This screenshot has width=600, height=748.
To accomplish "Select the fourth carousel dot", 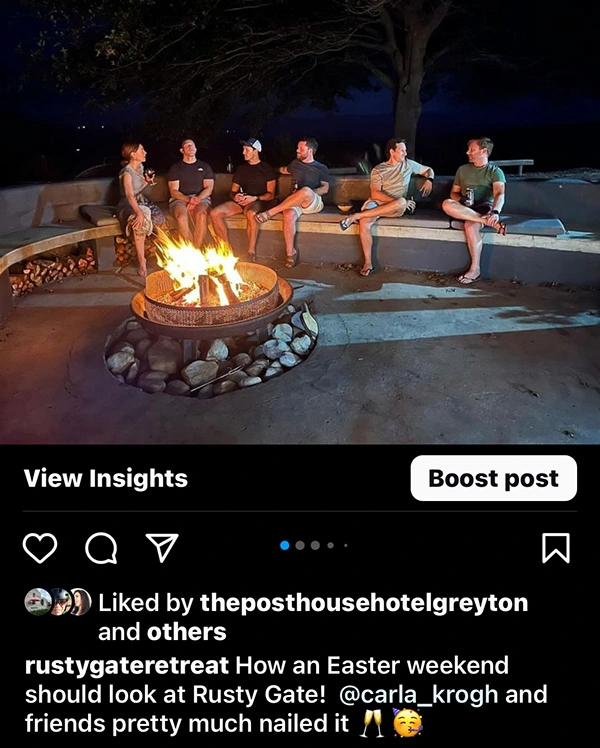I will tap(331, 545).
